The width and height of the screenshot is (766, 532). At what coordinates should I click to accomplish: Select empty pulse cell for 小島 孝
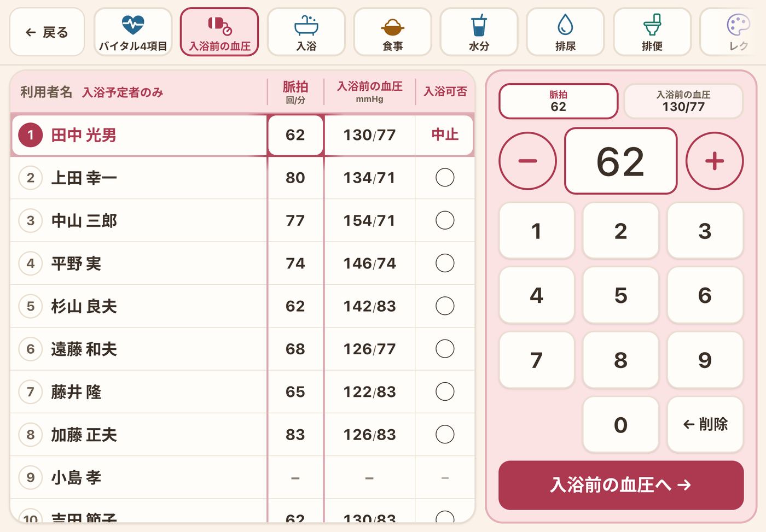(x=295, y=477)
